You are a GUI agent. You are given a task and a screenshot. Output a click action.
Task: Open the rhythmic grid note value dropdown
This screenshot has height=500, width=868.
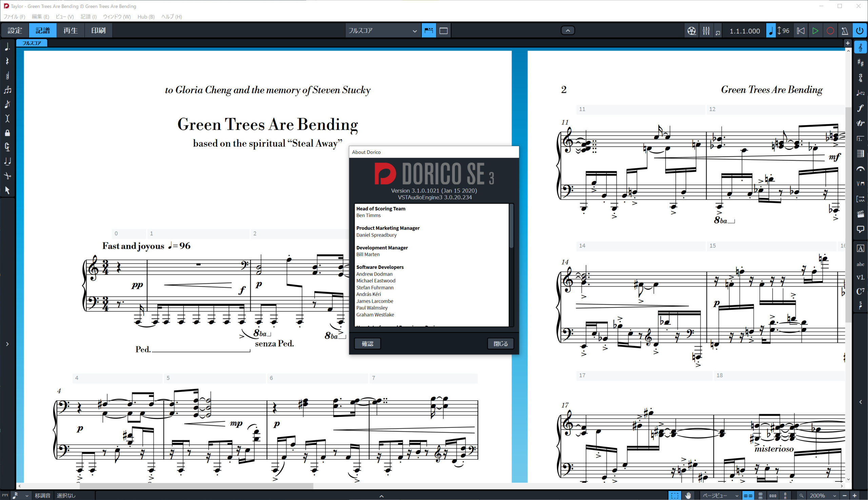point(20,496)
